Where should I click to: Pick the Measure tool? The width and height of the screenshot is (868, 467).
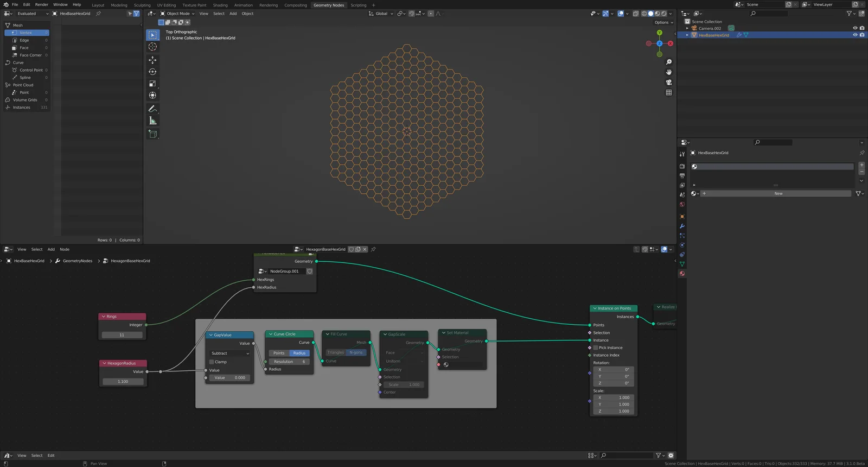click(x=152, y=121)
